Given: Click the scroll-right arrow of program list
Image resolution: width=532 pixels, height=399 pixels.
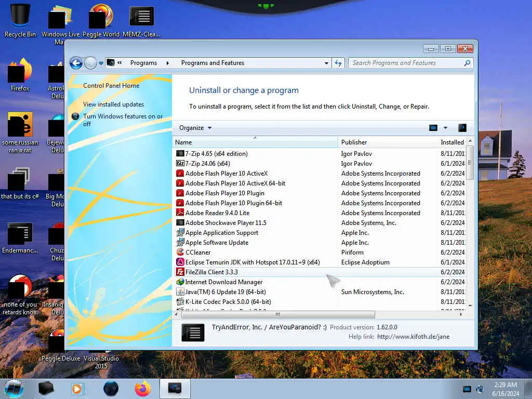Looking at the screenshot, I should coord(461,314).
